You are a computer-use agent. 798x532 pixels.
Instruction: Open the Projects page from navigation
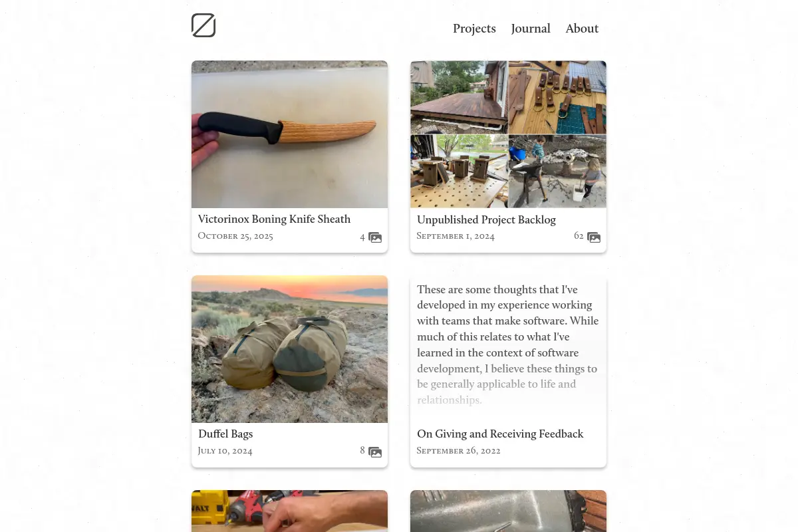(x=474, y=29)
